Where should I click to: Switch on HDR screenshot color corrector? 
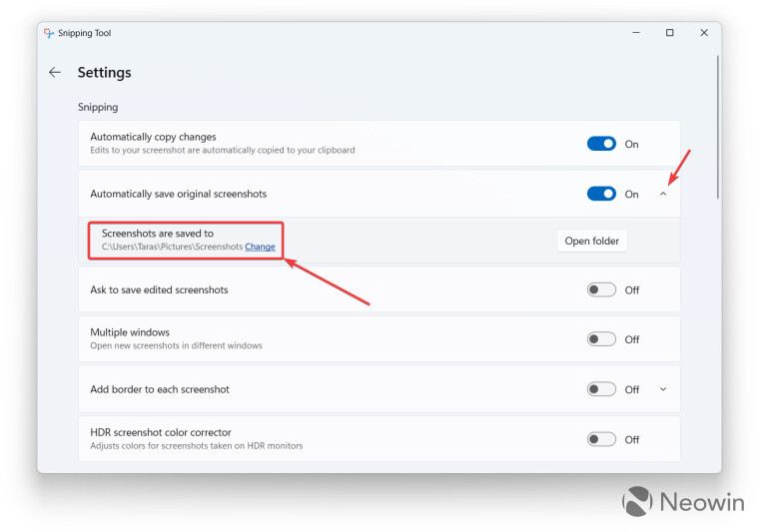pos(601,439)
